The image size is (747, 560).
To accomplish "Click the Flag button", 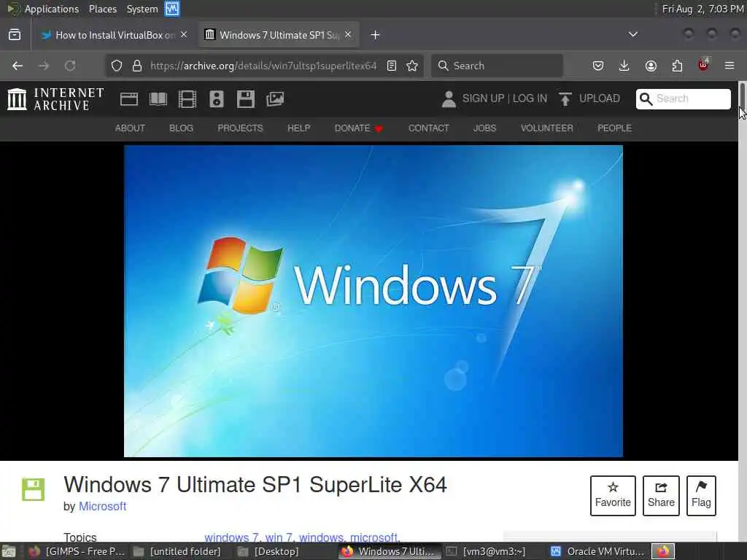I will point(701,496).
